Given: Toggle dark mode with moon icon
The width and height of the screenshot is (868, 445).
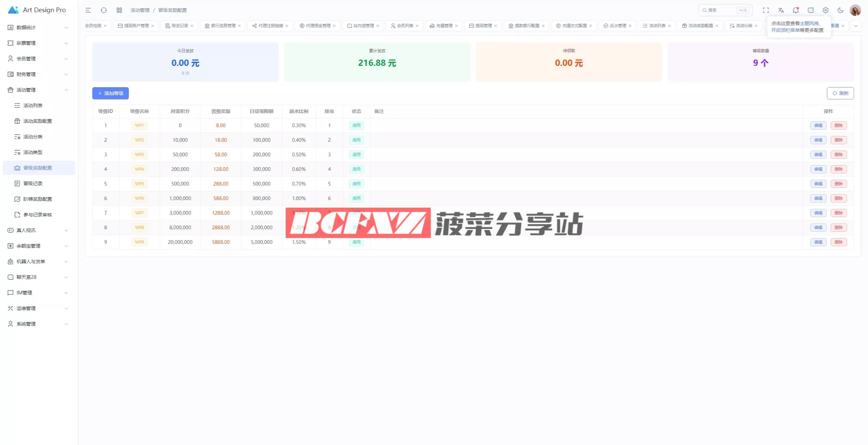Looking at the screenshot, I should [x=841, y=10].
